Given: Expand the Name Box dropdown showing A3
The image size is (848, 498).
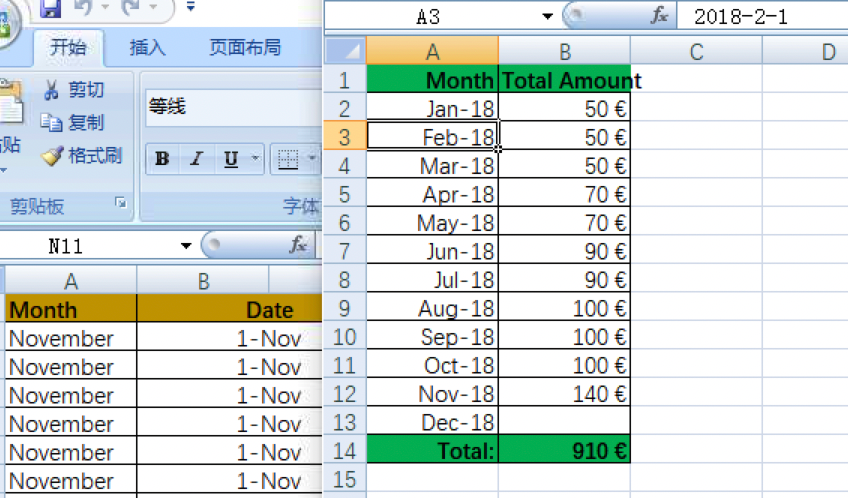Looking at the screenshot, I should (547, 16).
